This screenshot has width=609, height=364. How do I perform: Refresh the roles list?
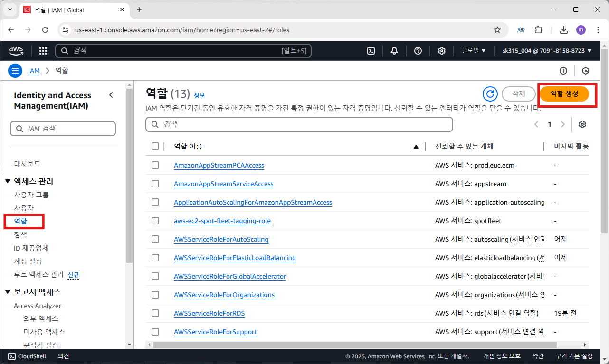tap(490, 94)
